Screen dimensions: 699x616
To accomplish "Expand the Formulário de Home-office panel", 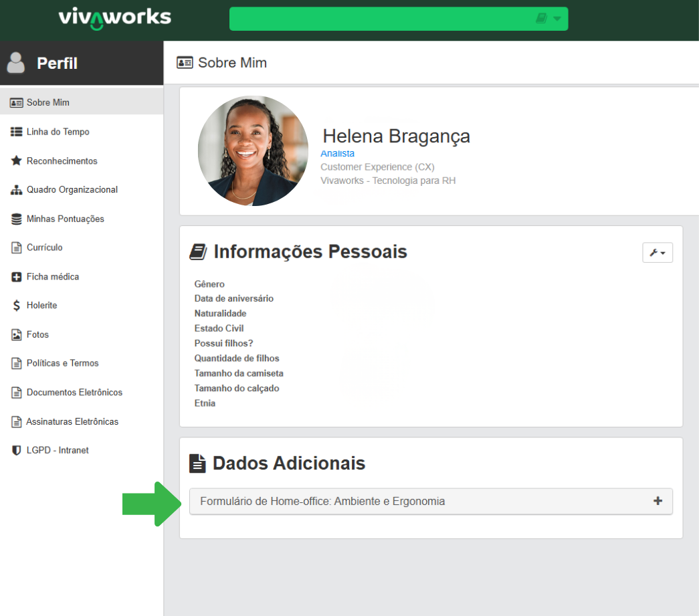I will [x=658, y=501].
